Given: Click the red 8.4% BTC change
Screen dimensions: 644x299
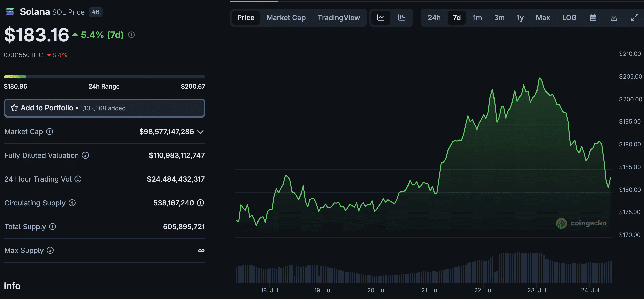Looking at the screenshot, I should pyautogui.click(x=59, y=55).
